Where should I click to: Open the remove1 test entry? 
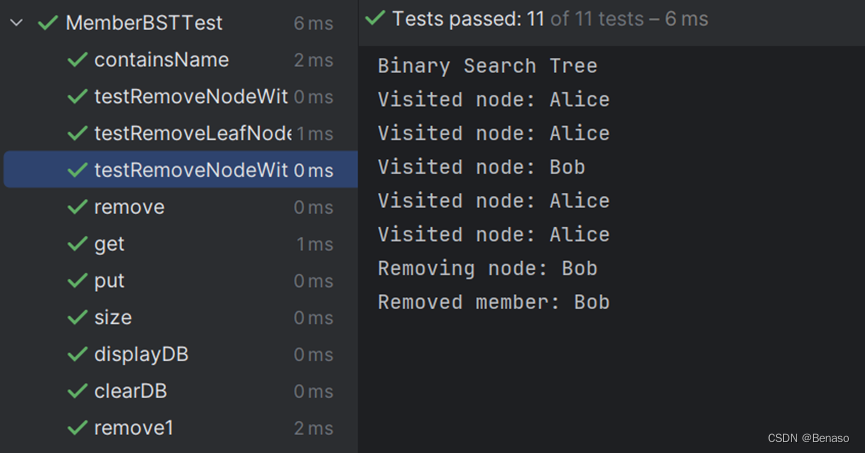[x=180, y=428]
